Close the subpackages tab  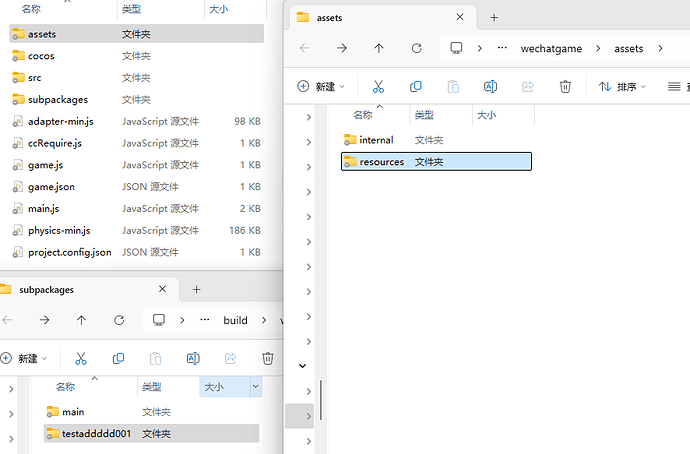click(x=162, y=289)
